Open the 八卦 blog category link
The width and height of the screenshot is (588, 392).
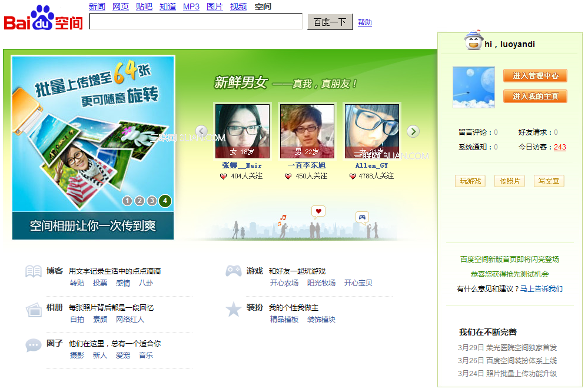pos(146,283)
